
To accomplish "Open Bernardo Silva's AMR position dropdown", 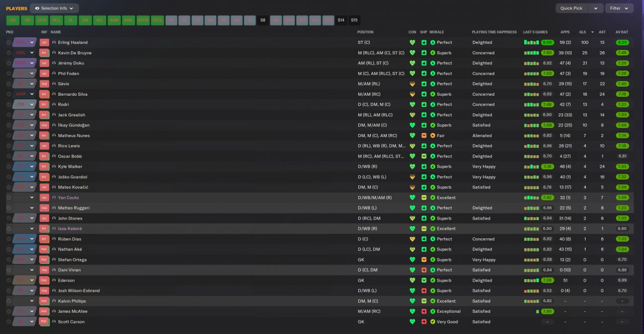I will (x=25, y=94).
